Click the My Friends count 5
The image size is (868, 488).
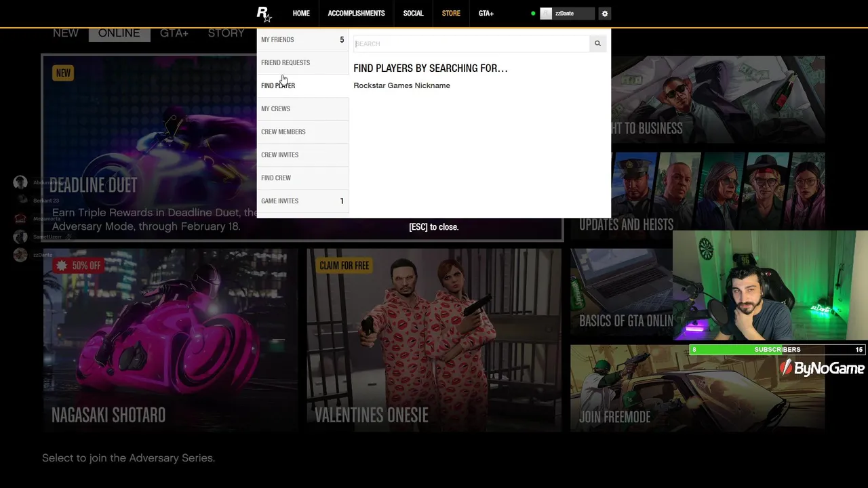342,40
